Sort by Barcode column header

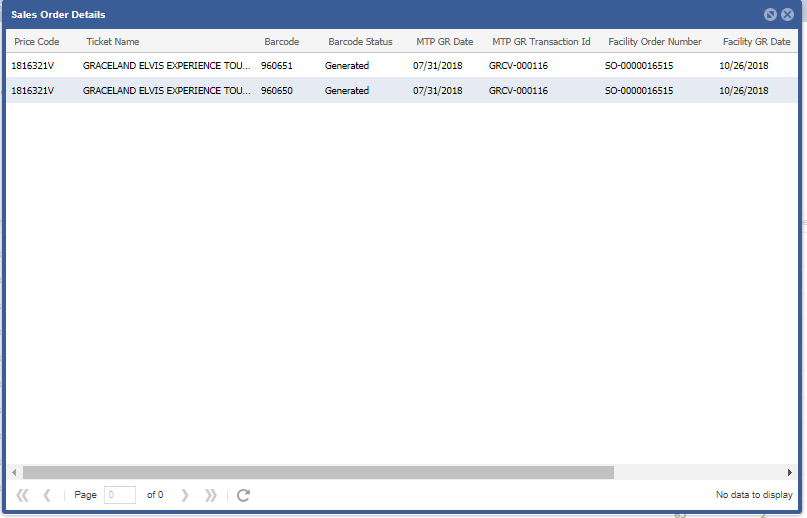tap(281, 42)
